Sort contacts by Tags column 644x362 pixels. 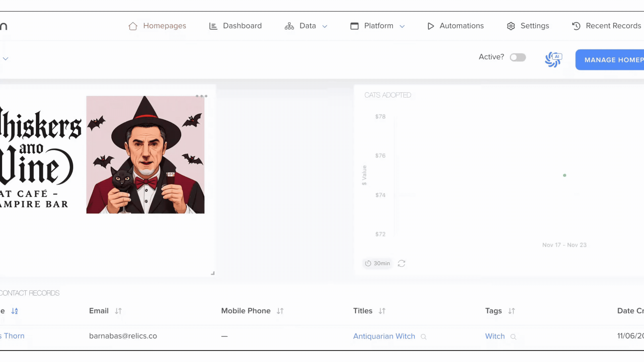point(511,311)
